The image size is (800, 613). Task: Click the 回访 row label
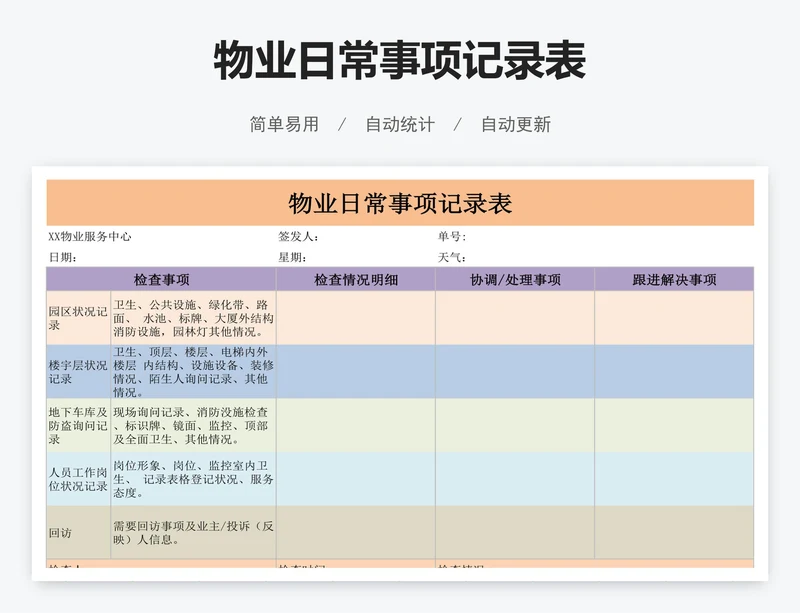tap(78, 532)
